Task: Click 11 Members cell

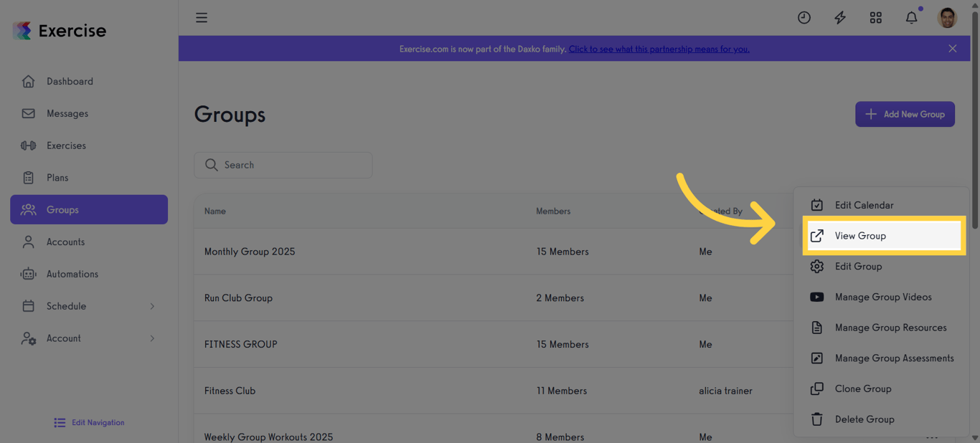Action: pyautogui.click(x=561, y=391)
